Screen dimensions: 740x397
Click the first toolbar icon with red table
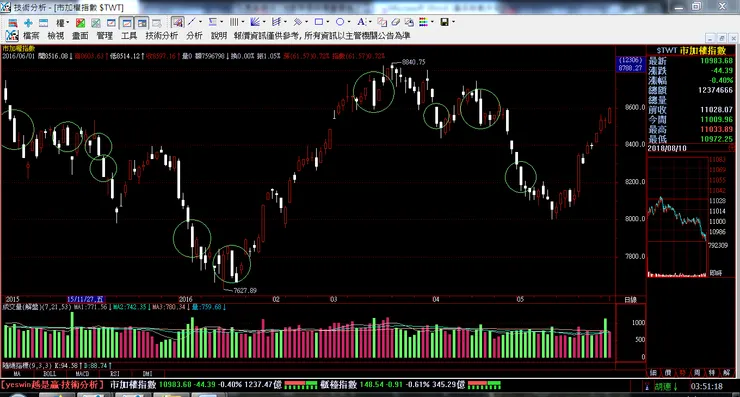12,22
